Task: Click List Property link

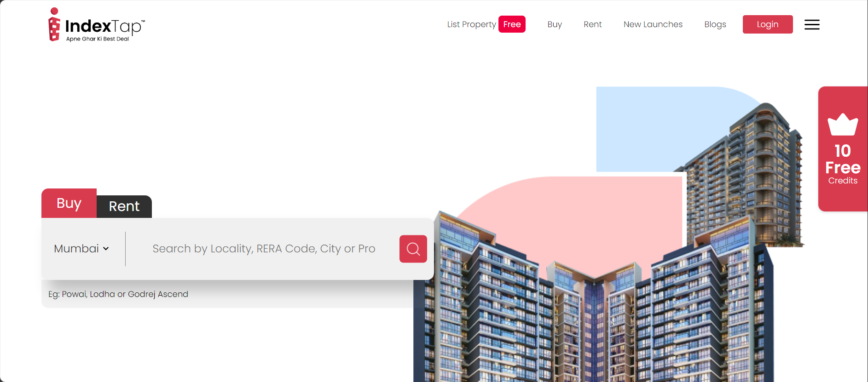Action: 471,24
